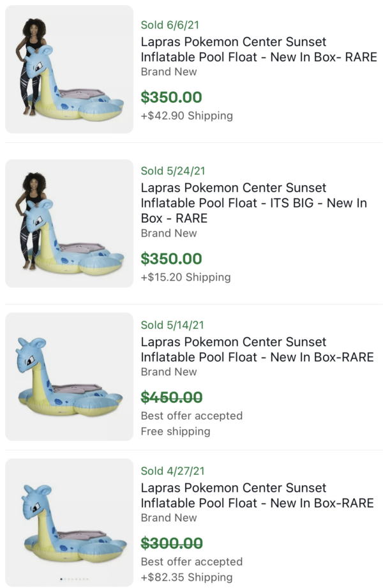Click 'Best offer accepted' on the 5/14/21 listing
The image size is (383, 588).
190,416
